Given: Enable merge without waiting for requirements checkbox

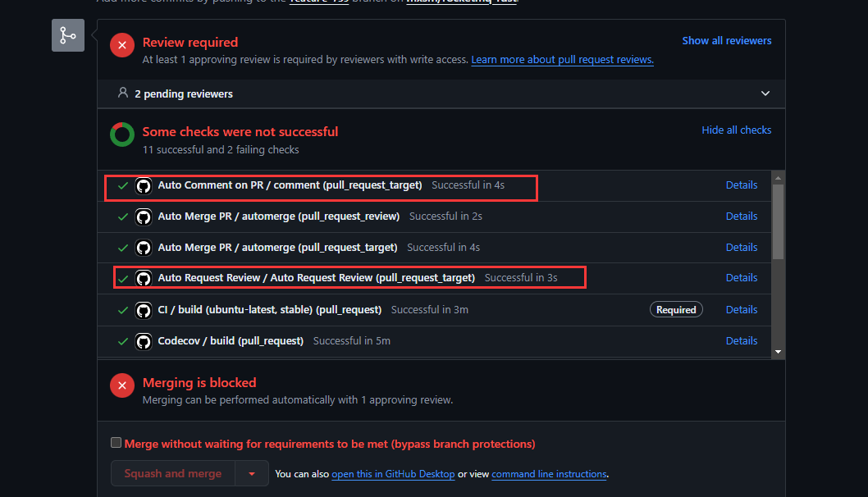Looking at the screenshot, I should click(x=116, y=441).
